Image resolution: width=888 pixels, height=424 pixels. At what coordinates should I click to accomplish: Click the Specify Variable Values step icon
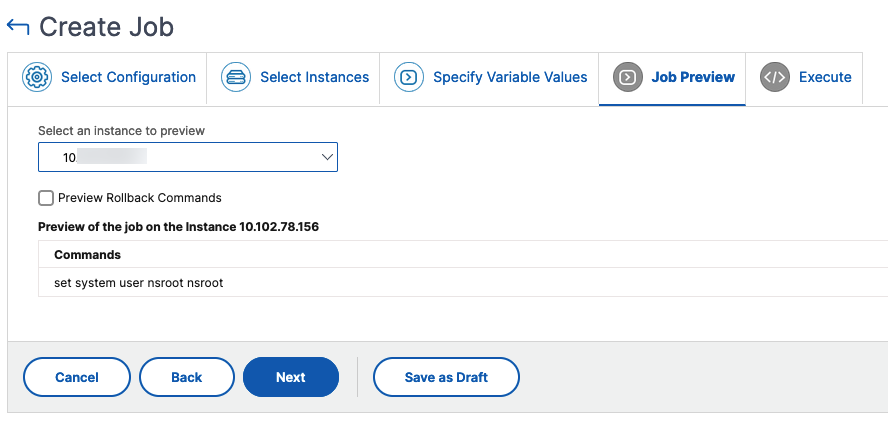[x=409, y=77]
